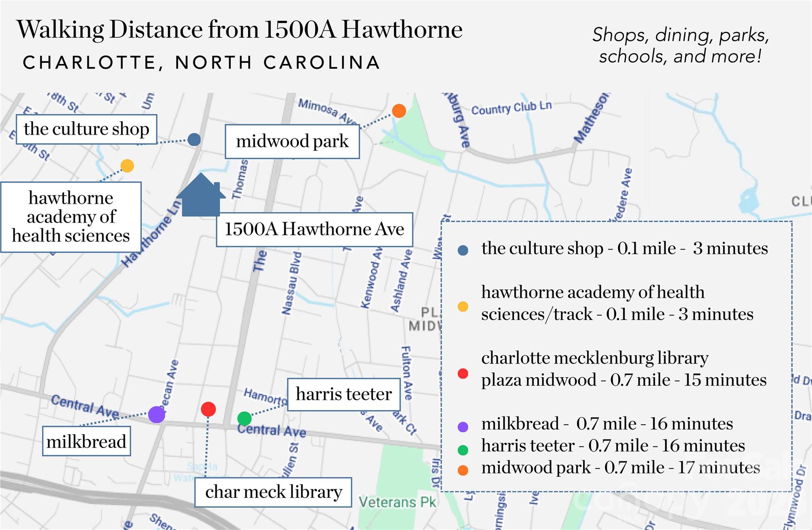
Task: Select the 'milkbread' map label box
Action: [86, 441]
